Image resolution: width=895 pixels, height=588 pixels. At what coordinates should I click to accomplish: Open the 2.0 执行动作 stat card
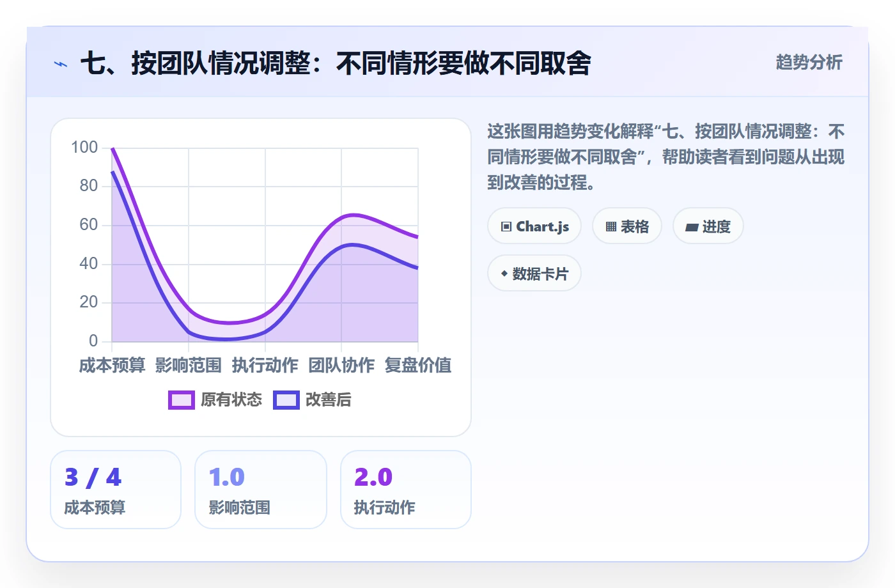(x=406, y=490)
